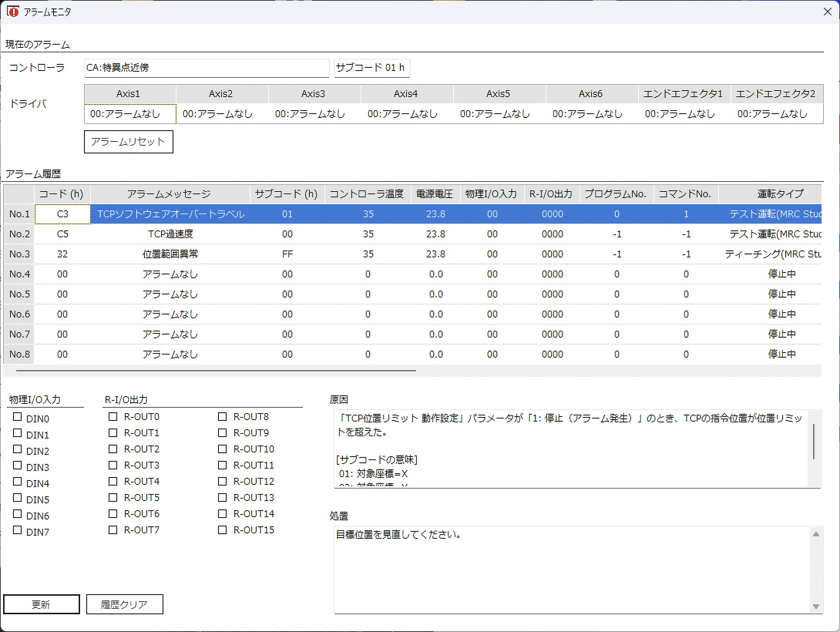Toggle the DIN6 checkbox

click(17, 514)
